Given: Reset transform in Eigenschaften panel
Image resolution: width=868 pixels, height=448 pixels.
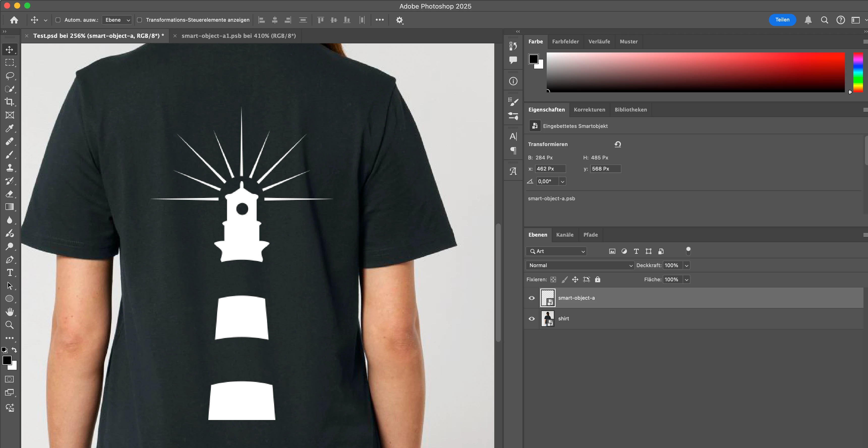Looking at the screenshot, I should coord(618,144).
